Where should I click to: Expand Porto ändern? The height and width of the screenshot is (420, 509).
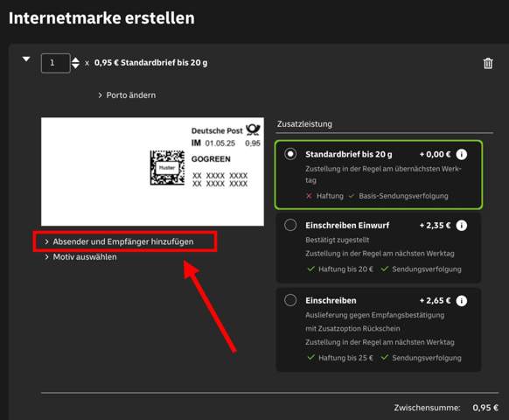[127, 95]
